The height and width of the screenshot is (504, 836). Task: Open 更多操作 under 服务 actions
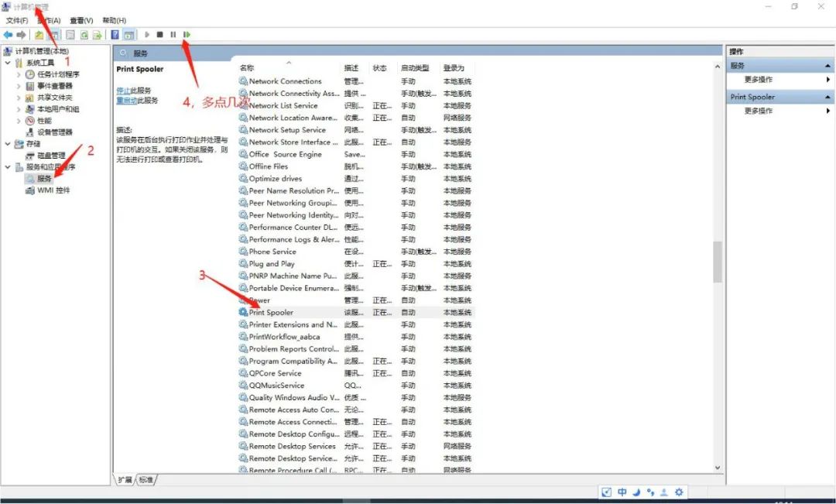758,80
